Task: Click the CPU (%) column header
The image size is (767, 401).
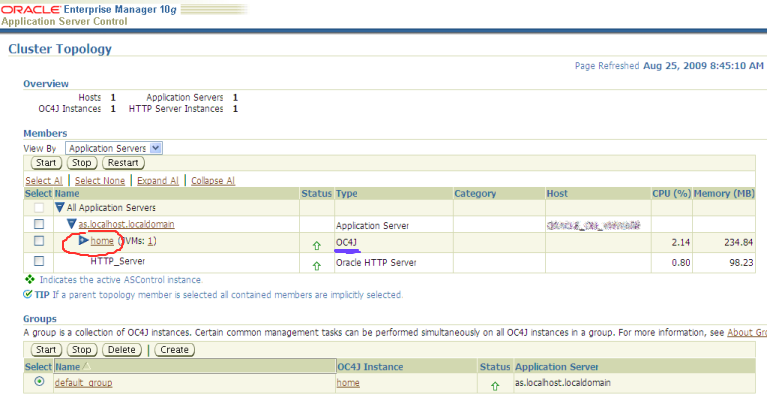Action: [672, 194]
